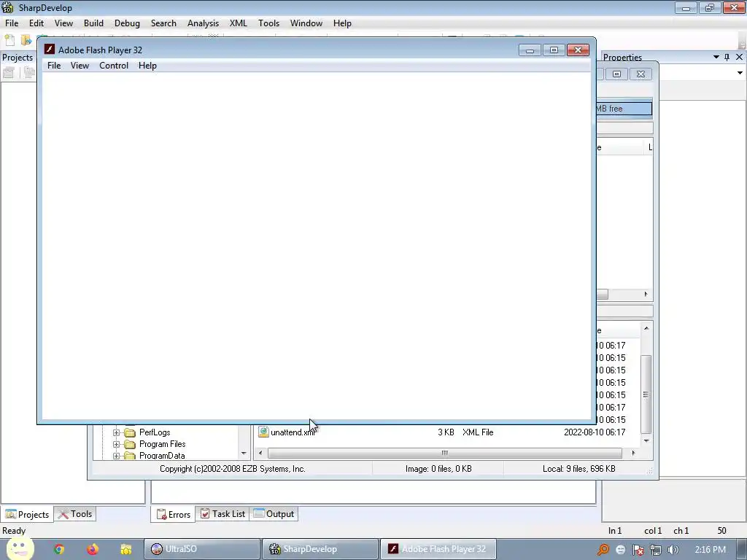Open SharpDevelop's Build menu
Image resolution: width=747 pixels, height=560 pixels.
tap(93, 23)
